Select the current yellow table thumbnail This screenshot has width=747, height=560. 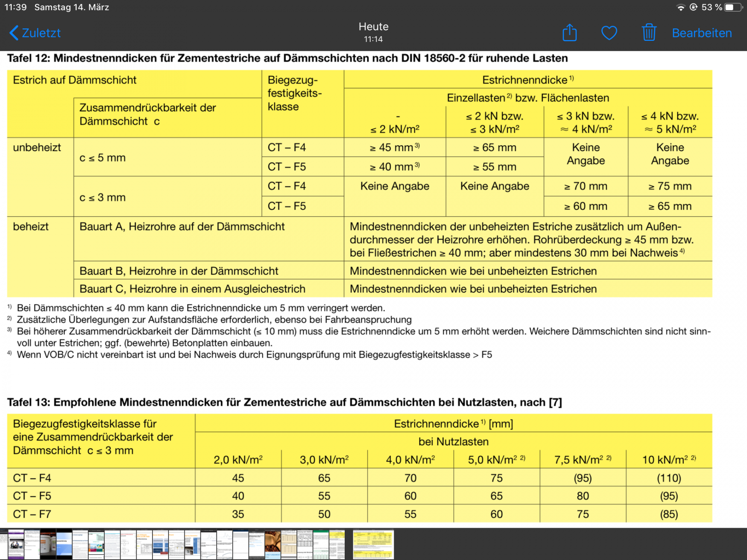pos(373,544)
